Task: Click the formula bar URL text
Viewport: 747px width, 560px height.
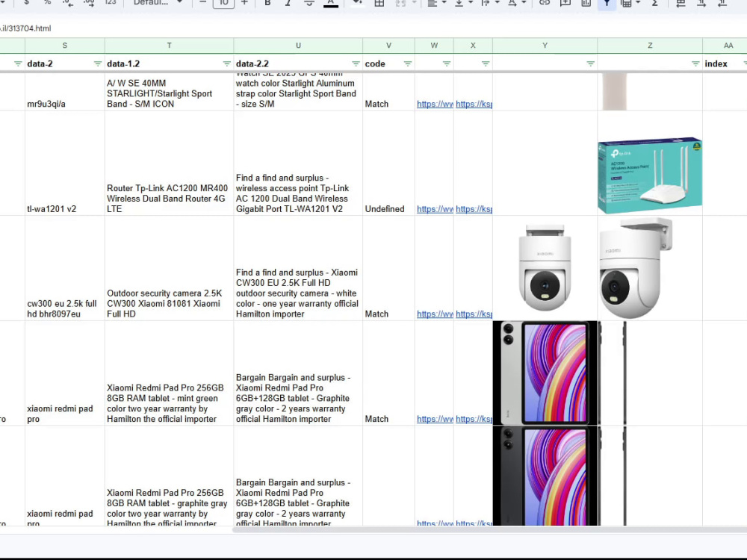Action: point(25,28)
